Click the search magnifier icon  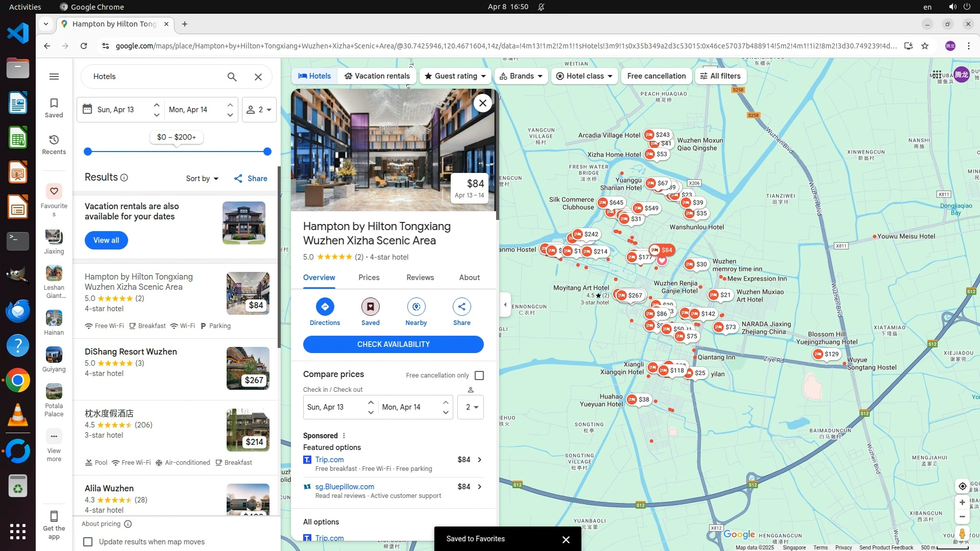tap(232, 77)
